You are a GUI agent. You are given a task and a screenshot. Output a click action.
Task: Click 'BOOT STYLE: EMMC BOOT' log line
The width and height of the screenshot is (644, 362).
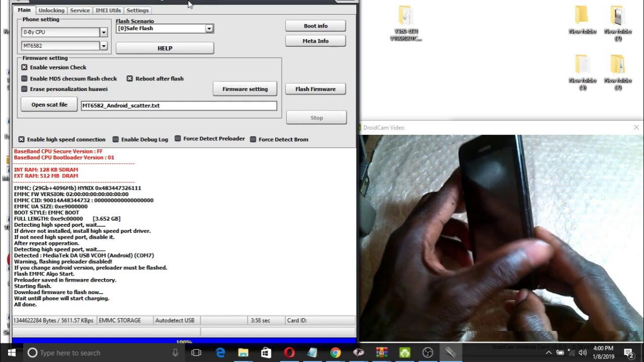pyautogui.click(x=46, y=213)
